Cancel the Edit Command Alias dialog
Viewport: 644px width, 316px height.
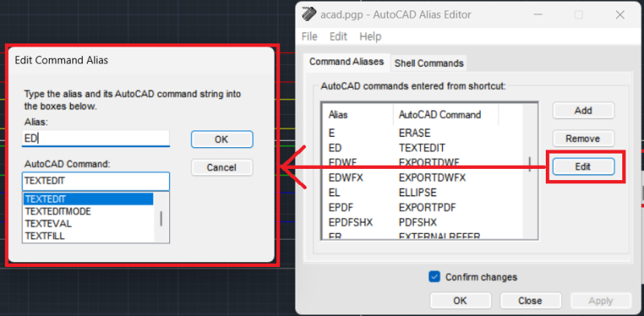(x=222, y=167)
